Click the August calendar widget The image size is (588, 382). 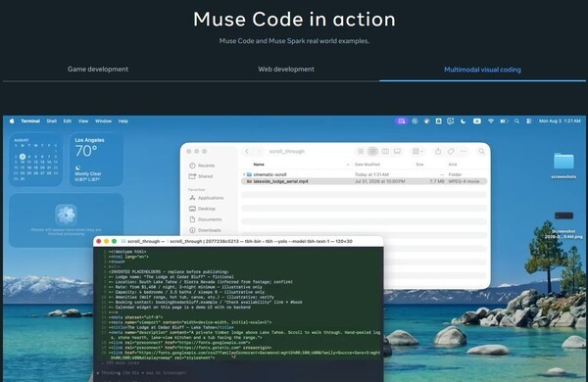[x=35, y=160]
